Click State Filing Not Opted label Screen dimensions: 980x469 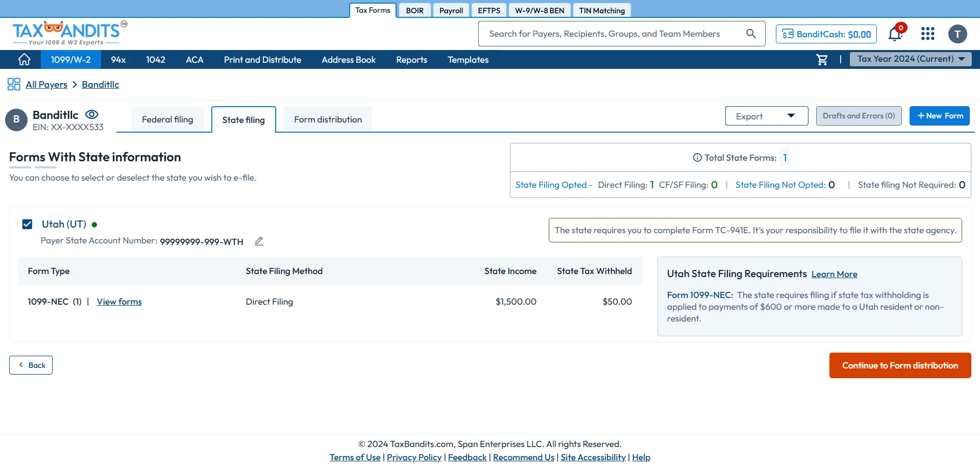click(780, 185)
